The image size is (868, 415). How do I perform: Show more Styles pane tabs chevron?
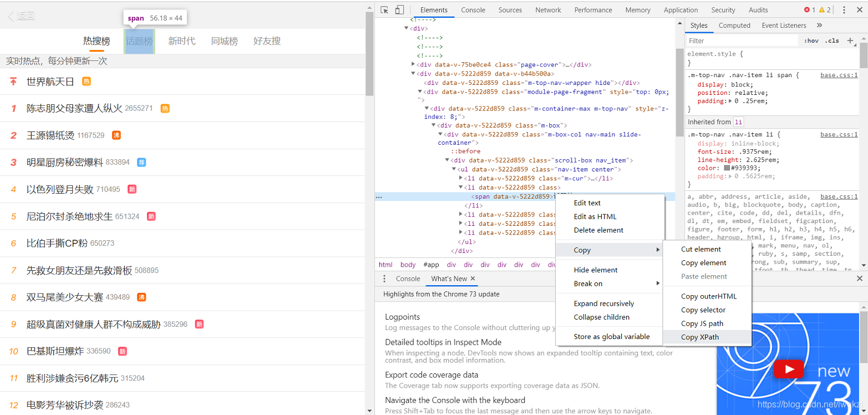[820, 25]
